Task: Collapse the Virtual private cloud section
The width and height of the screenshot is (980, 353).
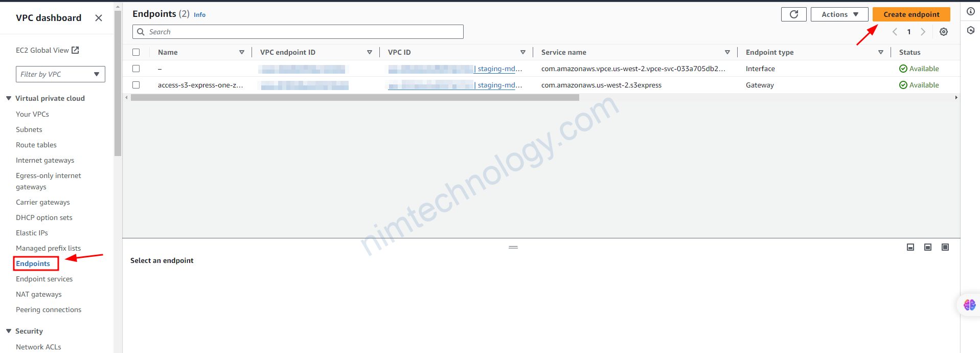Action: pos(9,98)
